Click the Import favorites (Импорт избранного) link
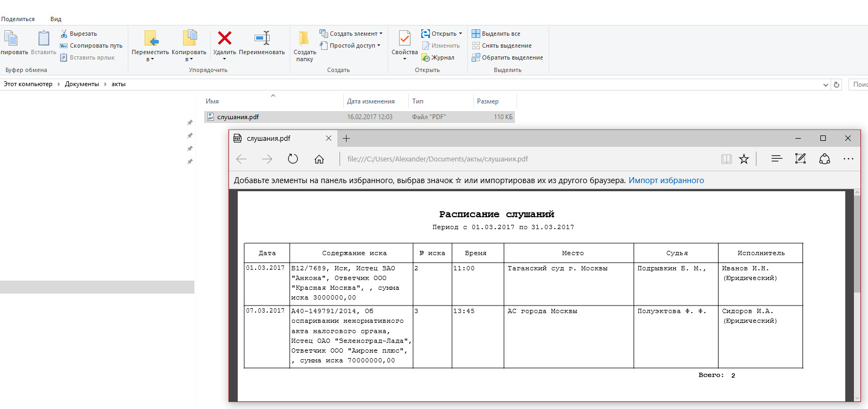This screenshot has height=409, width=868. pos(666,180)
